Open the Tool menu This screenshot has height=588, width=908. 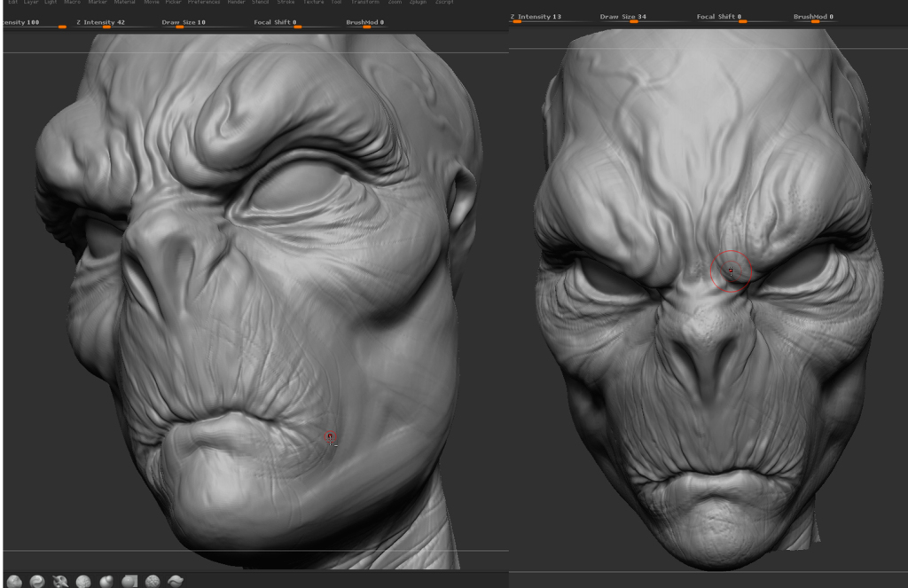click(x=336, y=3)
